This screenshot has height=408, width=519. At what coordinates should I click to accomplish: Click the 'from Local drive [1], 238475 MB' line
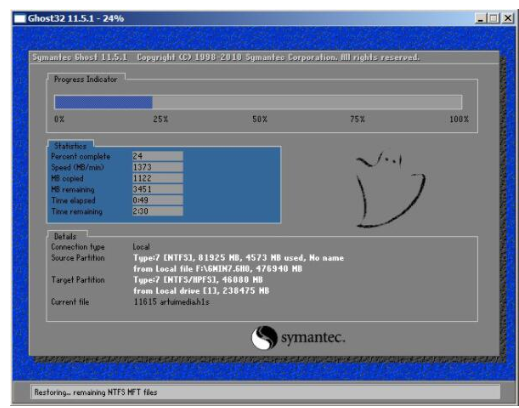201,291
